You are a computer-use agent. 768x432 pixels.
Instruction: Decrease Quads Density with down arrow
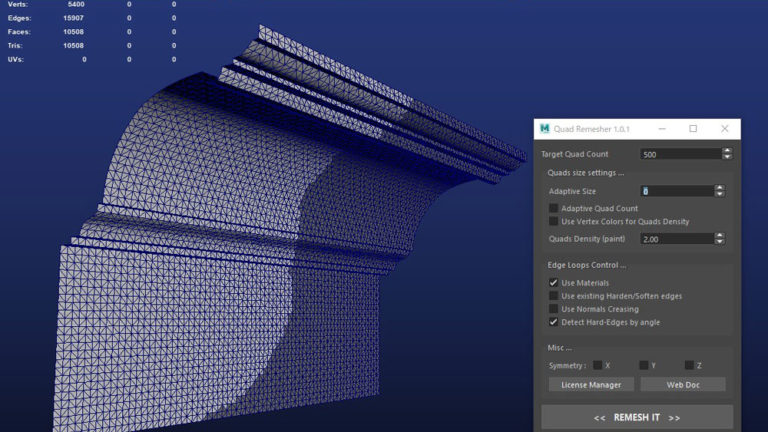pyautogui.click(x=720, y=242)
